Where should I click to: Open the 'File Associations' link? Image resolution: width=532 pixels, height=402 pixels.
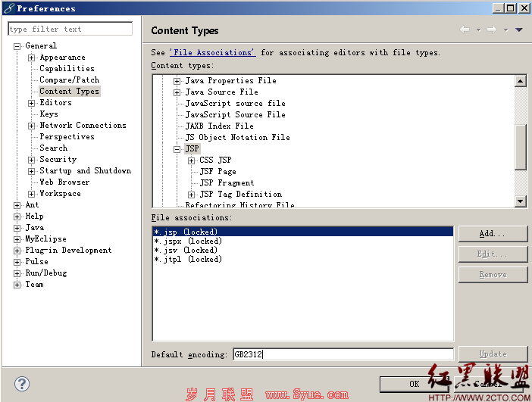click(213, 52)
